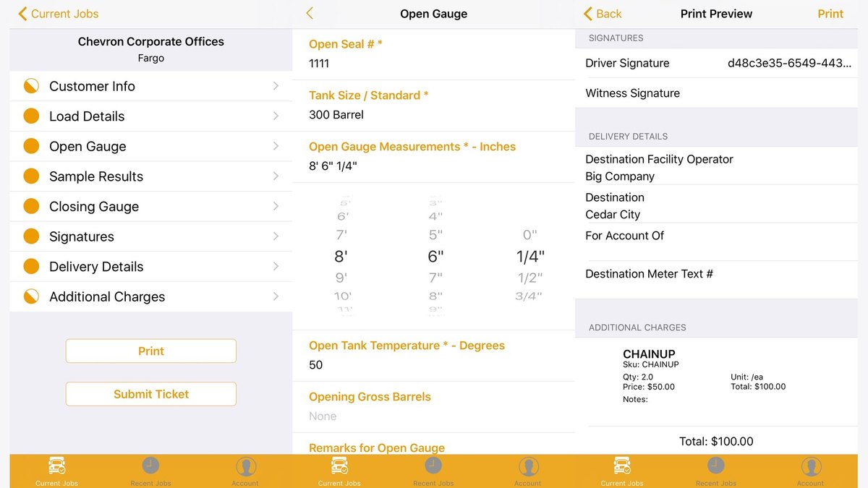868x488 pixels.
Task: Open Additional Charges via its chevron
Action: point(276,296)
